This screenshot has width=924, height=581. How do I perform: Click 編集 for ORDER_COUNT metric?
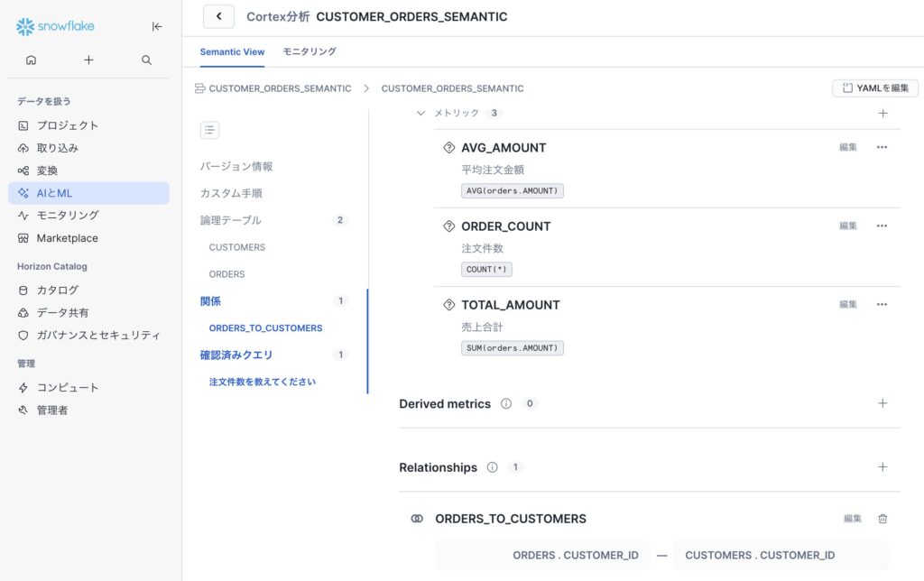848,226
